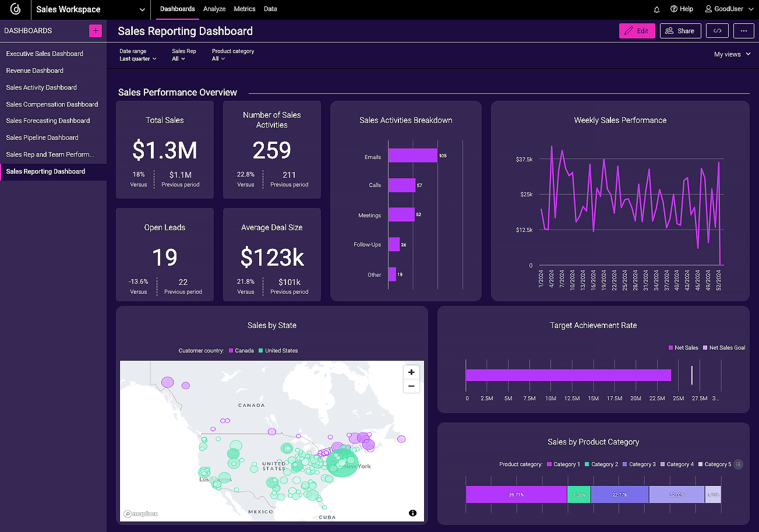
Task: Toggle Net Sales Goal in Target Achievement legend
Action: tap(724, 347)
